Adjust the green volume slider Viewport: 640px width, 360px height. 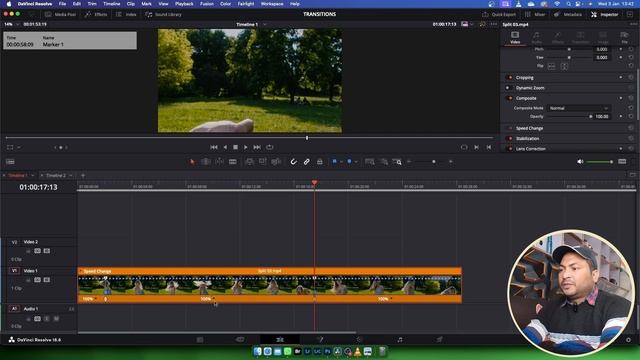click(x=599, y=162)
